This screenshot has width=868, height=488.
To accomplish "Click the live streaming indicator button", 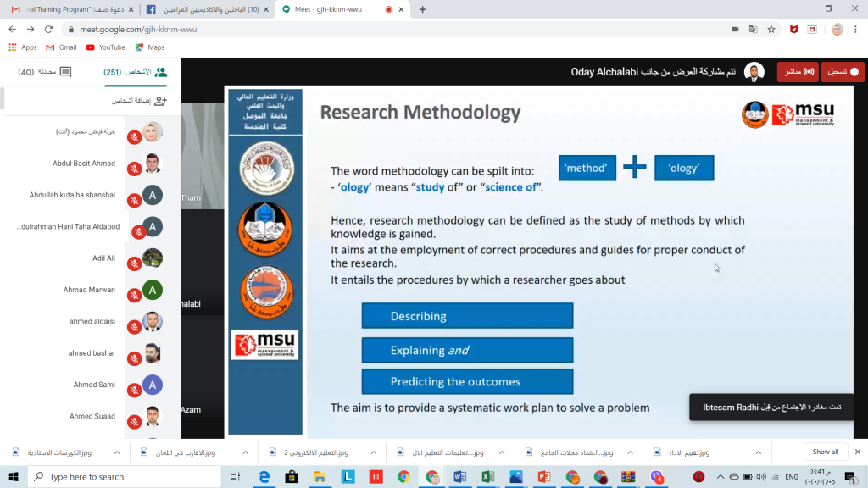I will 798,72.
